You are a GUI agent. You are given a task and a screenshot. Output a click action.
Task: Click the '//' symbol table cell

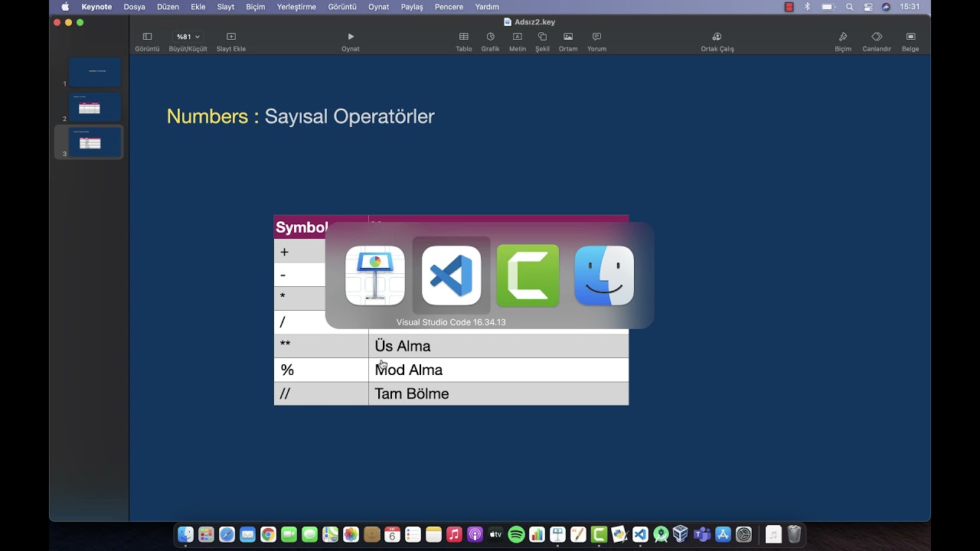point(322,393)
